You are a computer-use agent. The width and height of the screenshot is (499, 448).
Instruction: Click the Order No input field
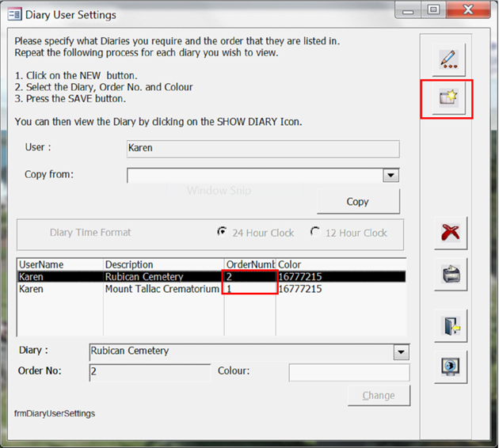(x=150, y=372)
